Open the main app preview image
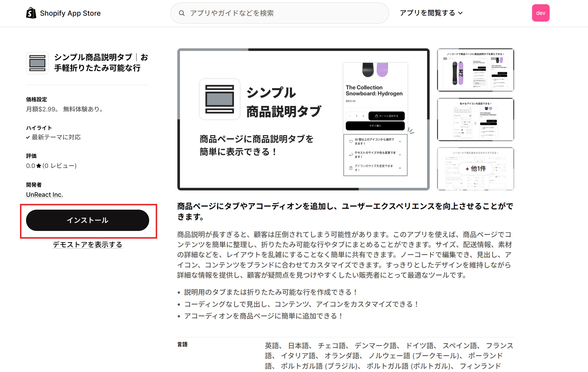Screen dimensions: 588x372 coord(303,120)
